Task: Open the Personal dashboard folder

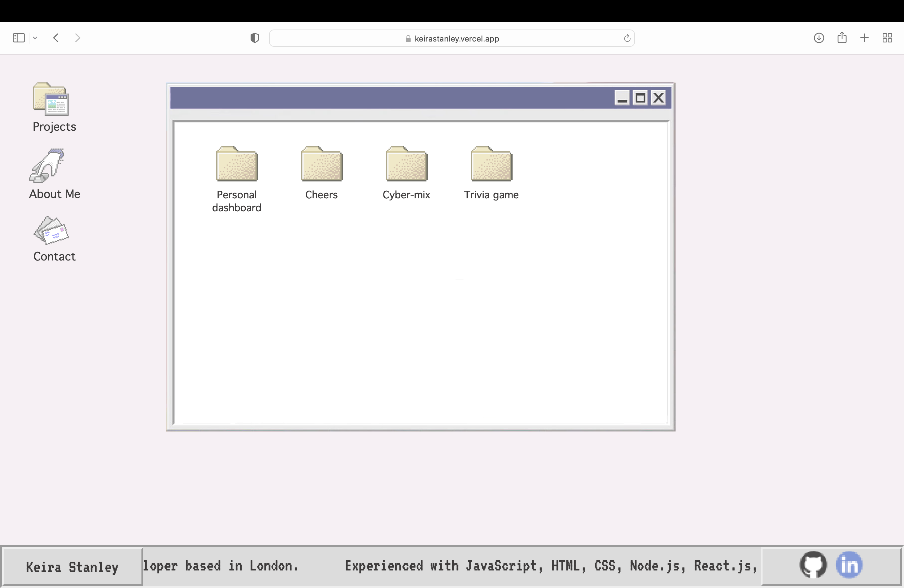Action: click(x=237, y=164)
